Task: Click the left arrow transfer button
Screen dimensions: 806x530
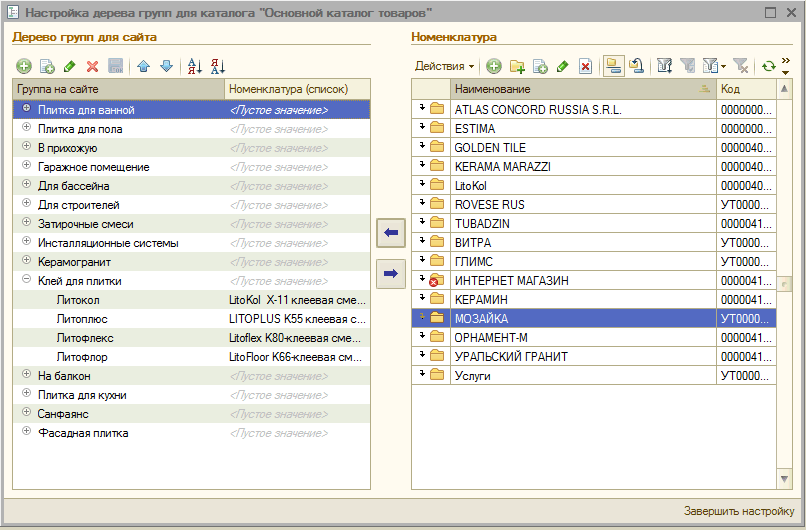Action: [391, 233]
